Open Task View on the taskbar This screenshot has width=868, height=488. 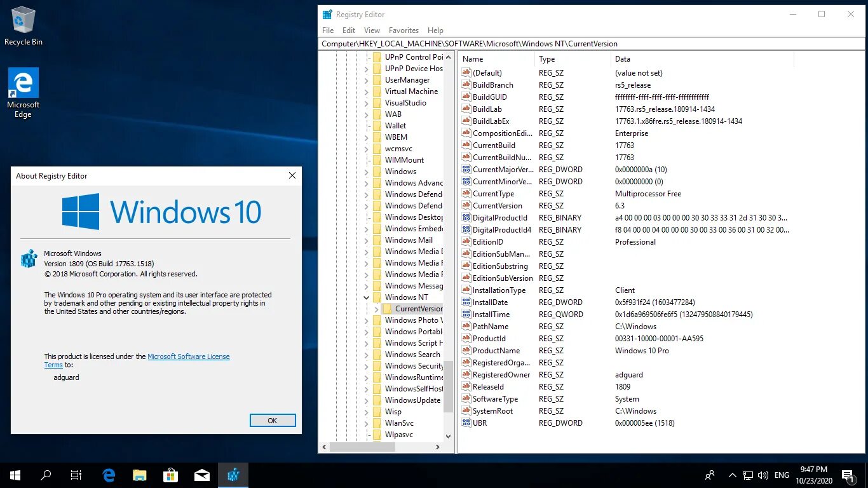[x=76, y=475]
